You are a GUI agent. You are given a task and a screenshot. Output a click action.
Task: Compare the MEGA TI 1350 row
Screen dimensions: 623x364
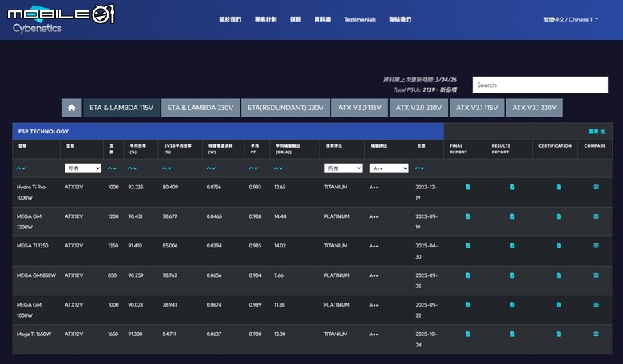tap(596, 246)
